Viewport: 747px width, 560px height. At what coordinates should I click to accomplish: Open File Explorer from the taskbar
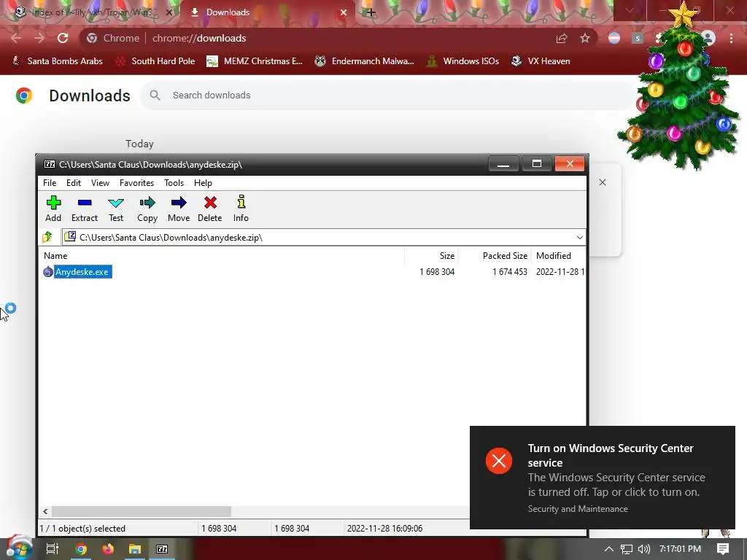pyautogui.click(x=135, y=549)
